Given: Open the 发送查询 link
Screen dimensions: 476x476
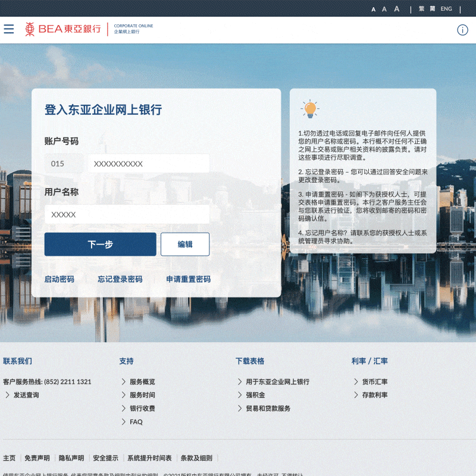Looking at the screenshot, I should pyautogui.click(x=26, y=395).
